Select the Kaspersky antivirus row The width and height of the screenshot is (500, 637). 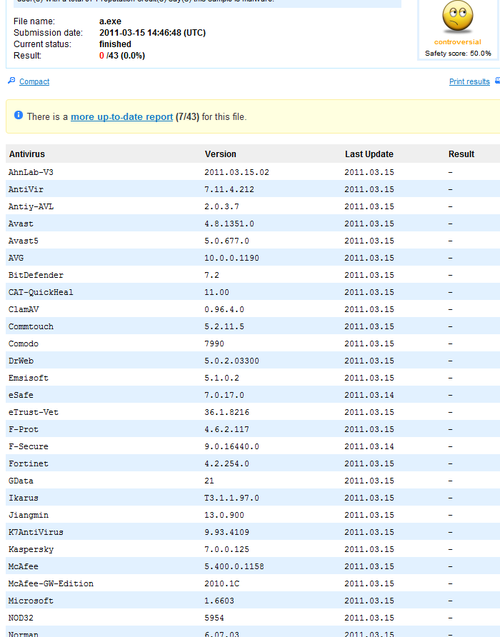coord(253,549)
